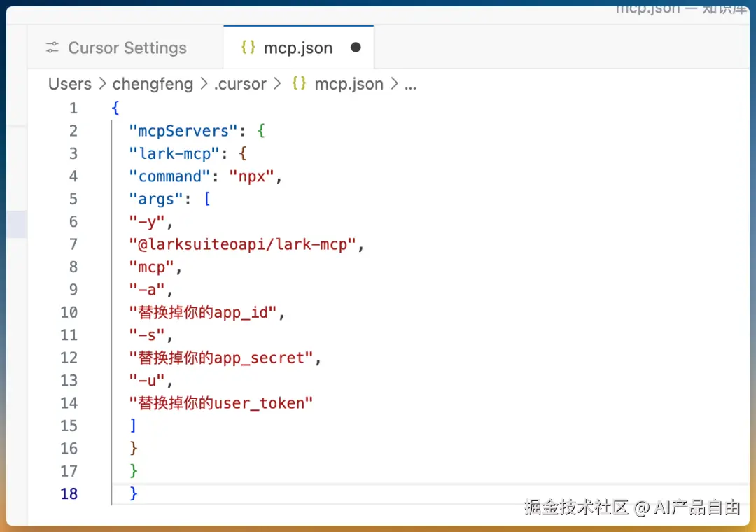Open the mcp.json breadcrumb segment

pos(349,84)
